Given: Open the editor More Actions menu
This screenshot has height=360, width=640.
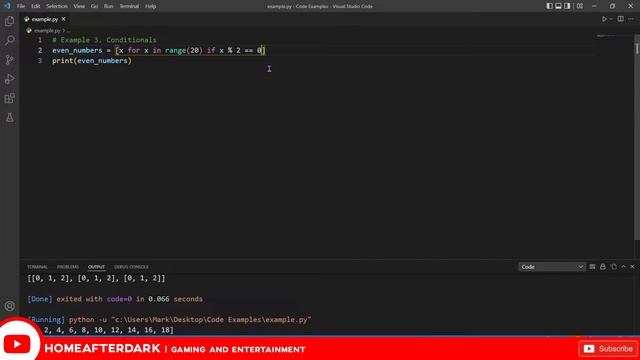Looking at the screenshot, I should click(631, 19).
